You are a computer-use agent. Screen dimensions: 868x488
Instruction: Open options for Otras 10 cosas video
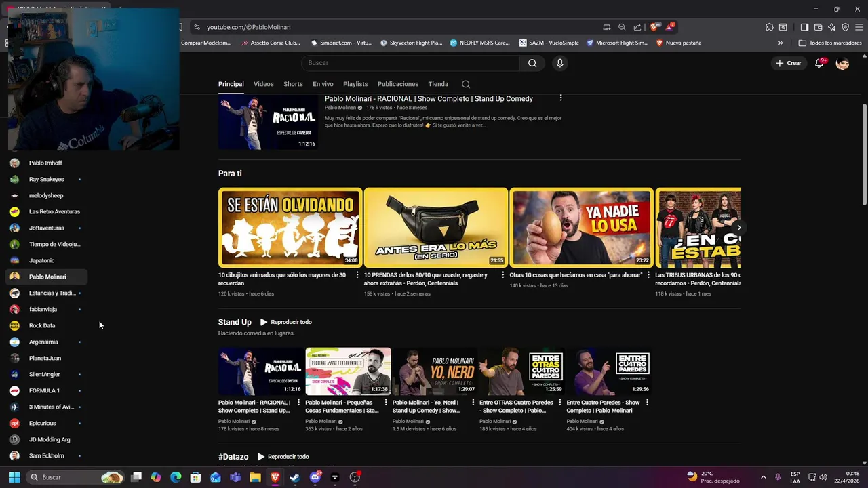coord(648,275)
